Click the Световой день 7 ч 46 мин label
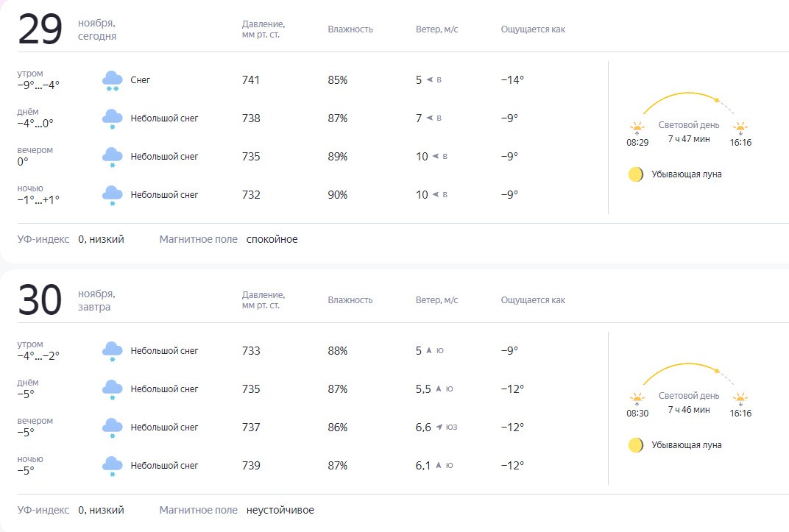 pos(689,402)
